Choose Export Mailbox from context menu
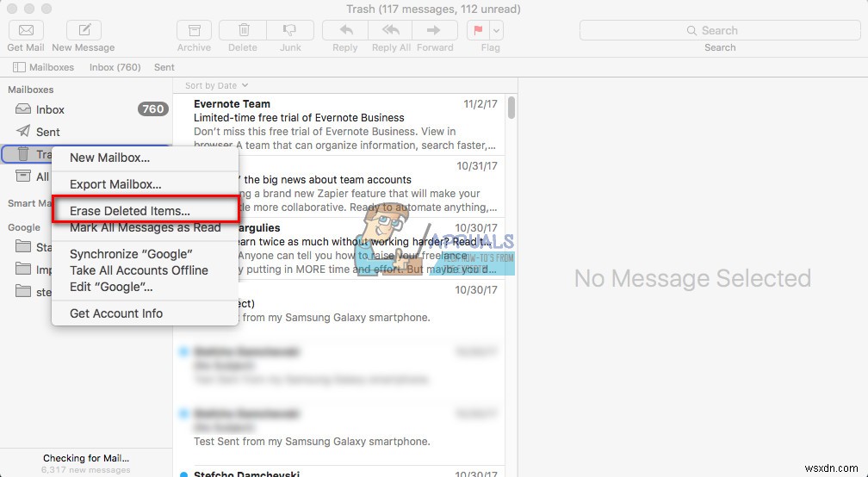 [x=115, y=184]
